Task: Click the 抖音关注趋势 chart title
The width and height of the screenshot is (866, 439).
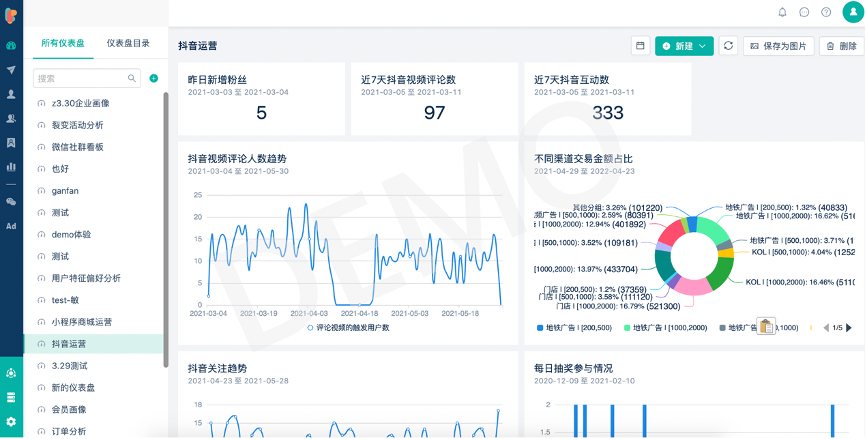Action: coord(217,368)
